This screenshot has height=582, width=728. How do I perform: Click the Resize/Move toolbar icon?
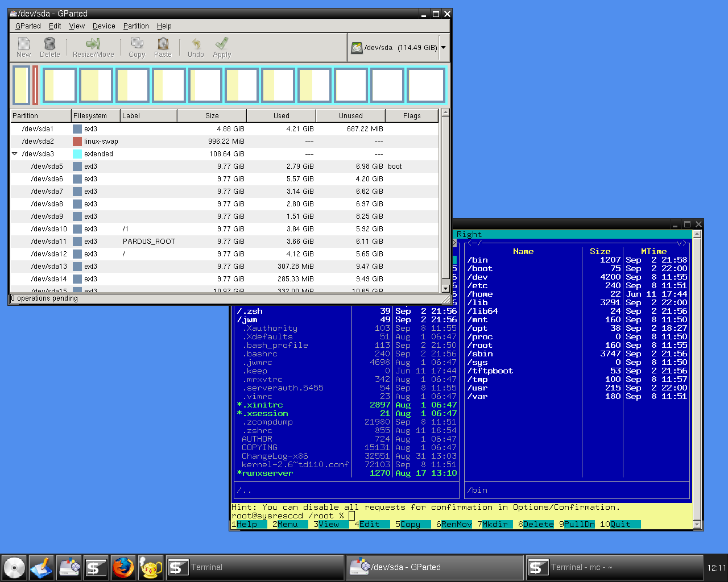click(x=93, y=47)
